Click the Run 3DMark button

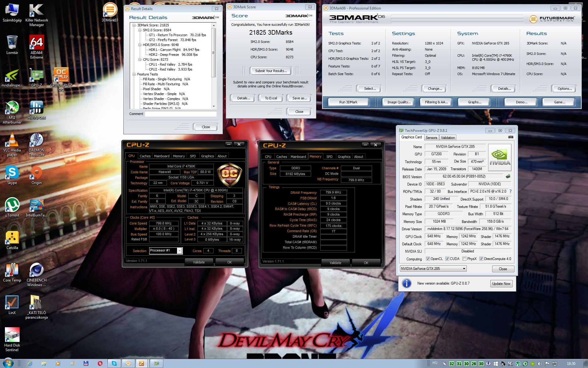348,102
